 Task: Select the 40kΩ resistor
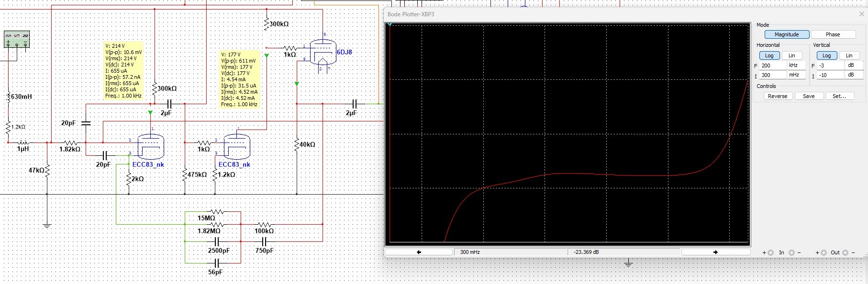(x=297, y=144)
